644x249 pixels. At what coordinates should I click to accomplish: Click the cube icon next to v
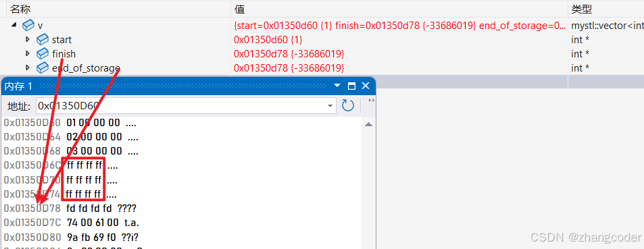(x=28, y=26)
